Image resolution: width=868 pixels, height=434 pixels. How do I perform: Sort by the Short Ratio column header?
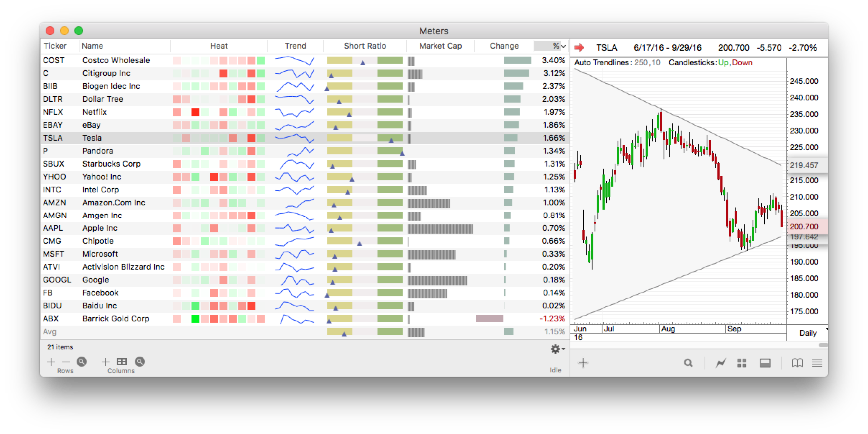[365, 46]
